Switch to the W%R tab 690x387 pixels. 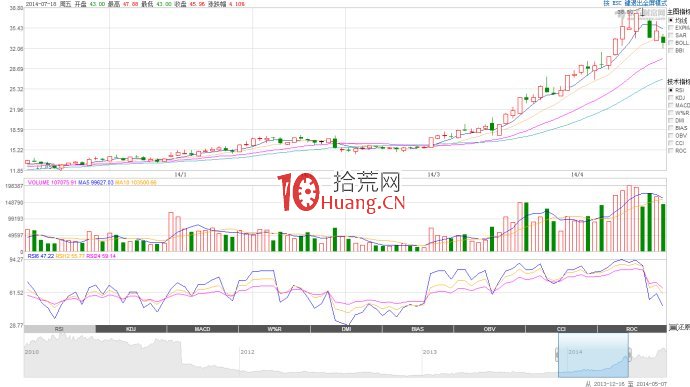click(x=274, y=329)
